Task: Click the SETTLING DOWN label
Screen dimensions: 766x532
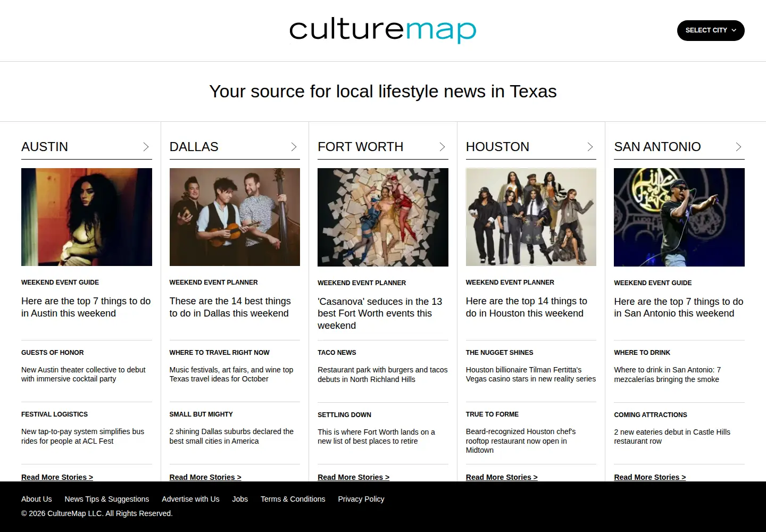Action: (x=344, y=415)
